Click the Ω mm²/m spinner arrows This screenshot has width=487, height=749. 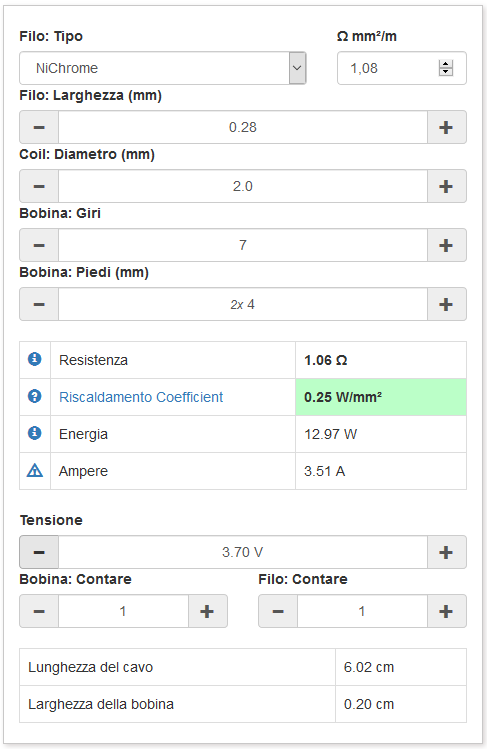coord(446,68)
